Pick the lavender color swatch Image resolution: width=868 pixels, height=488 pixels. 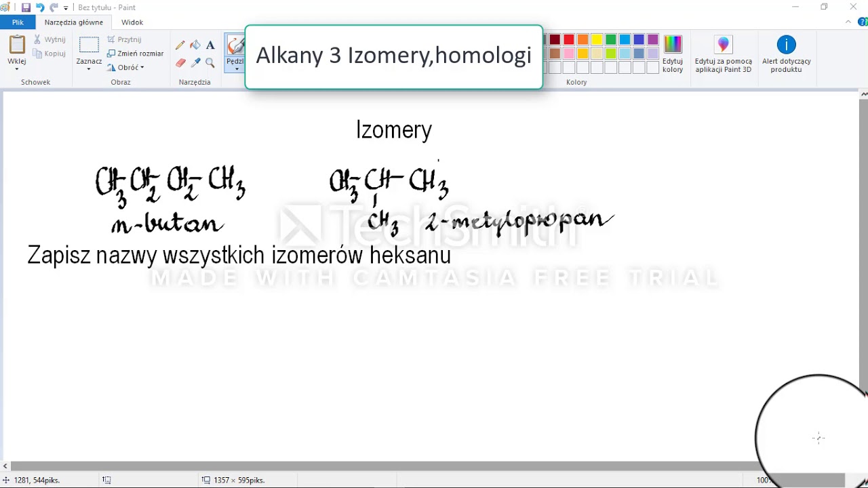(652, 54)
